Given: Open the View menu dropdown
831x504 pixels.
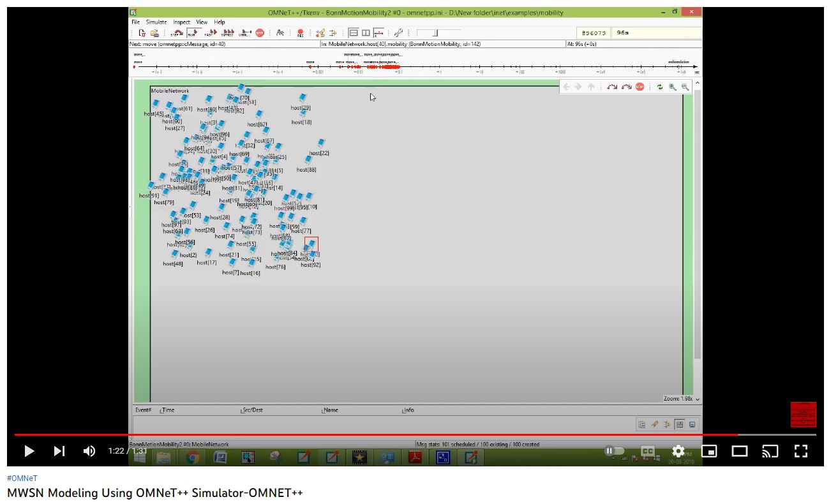Looking at the screenshot, I should 202,22.
